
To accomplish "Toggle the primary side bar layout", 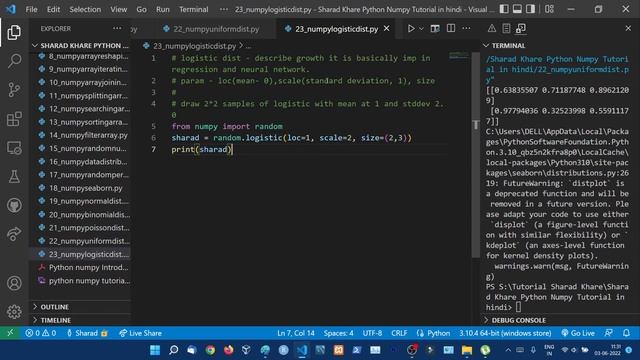I will pyautogui.click(x=504, y=9).
